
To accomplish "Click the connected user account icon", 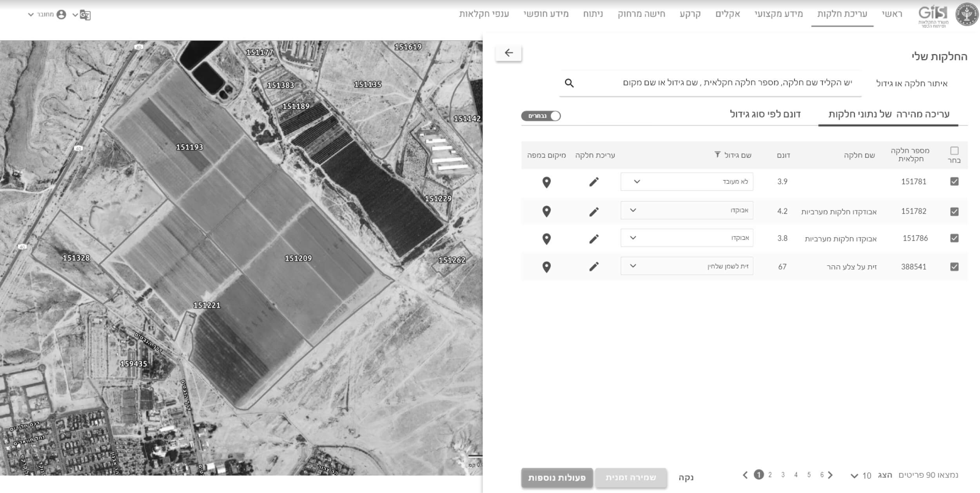I will pyautogui.click(x=61, y=14).
